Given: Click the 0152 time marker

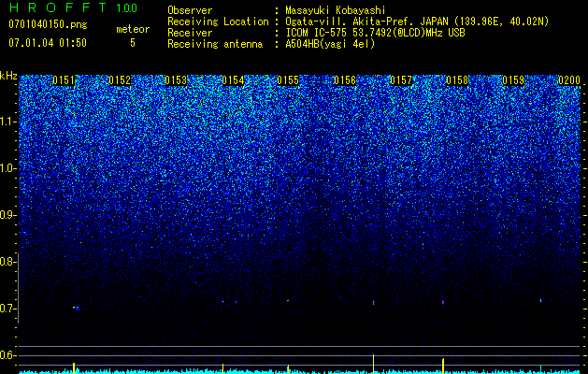Looking at the screenshot, I should [x=120, y=80].
